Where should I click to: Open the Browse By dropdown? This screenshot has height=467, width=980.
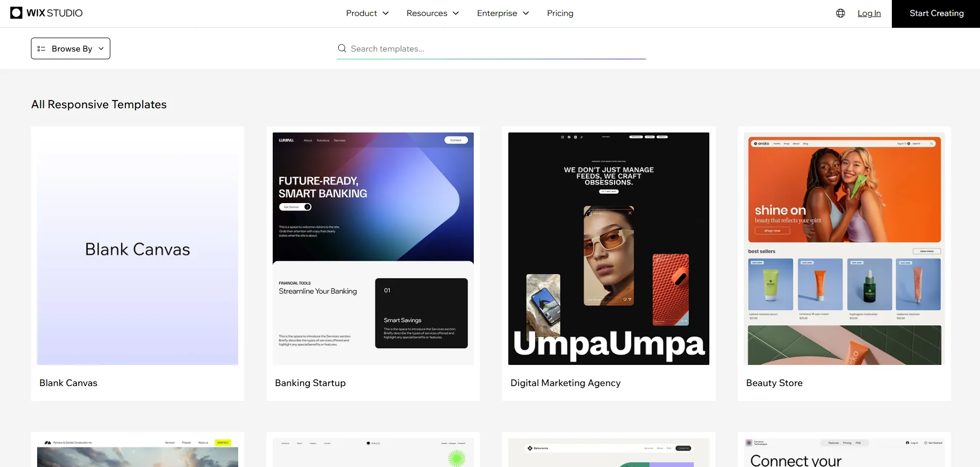(x=71, y=48)
